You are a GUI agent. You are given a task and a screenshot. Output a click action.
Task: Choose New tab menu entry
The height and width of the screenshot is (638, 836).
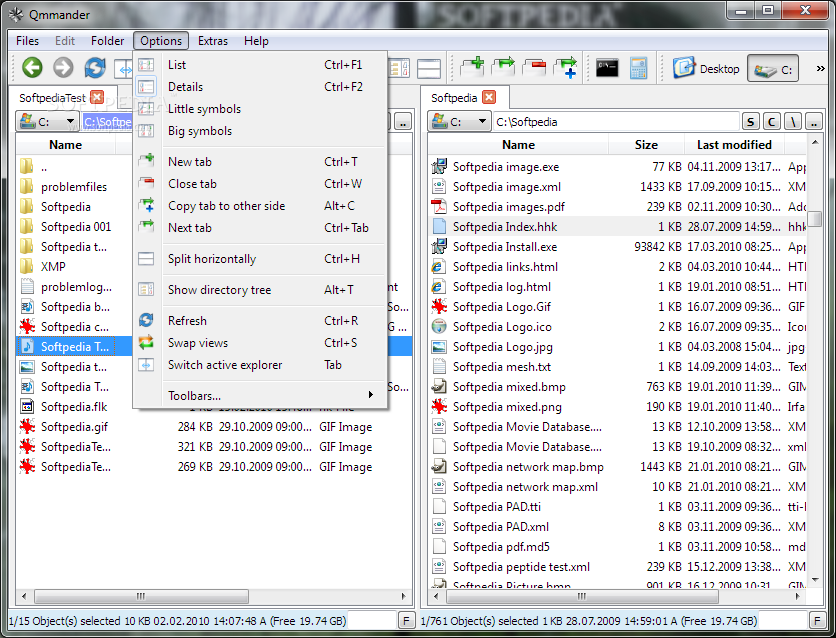(x=260, y=161)
